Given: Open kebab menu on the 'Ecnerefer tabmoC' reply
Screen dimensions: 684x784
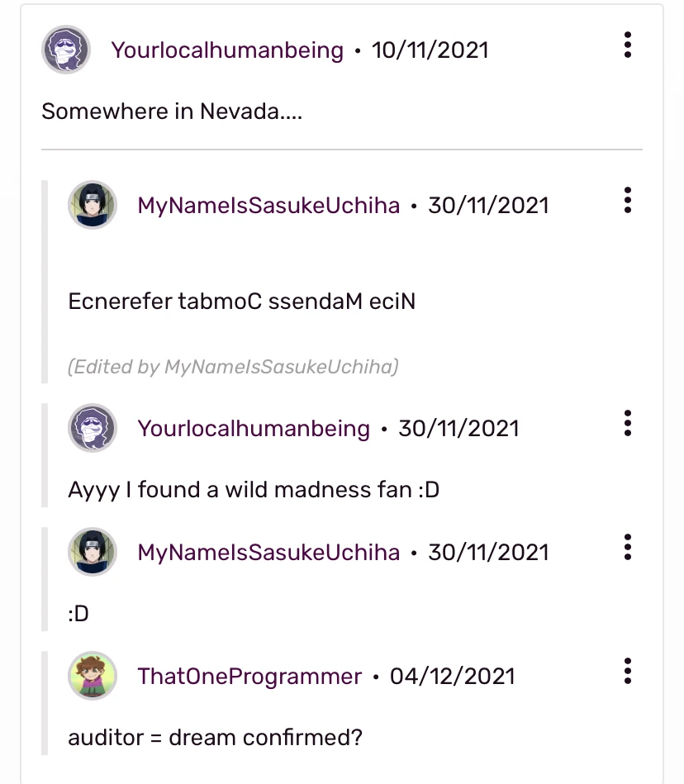Looking at the screenshot, I should pyautogui.click(x=628, y=201).
